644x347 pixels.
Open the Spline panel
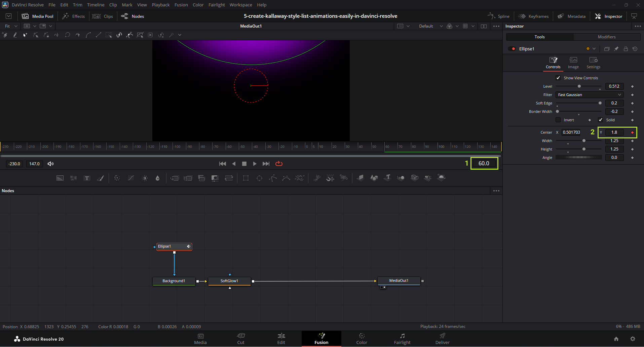tap(499, 16)
